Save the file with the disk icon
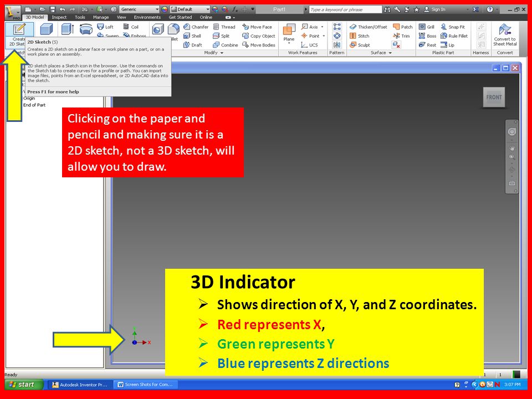 point(52,9)
